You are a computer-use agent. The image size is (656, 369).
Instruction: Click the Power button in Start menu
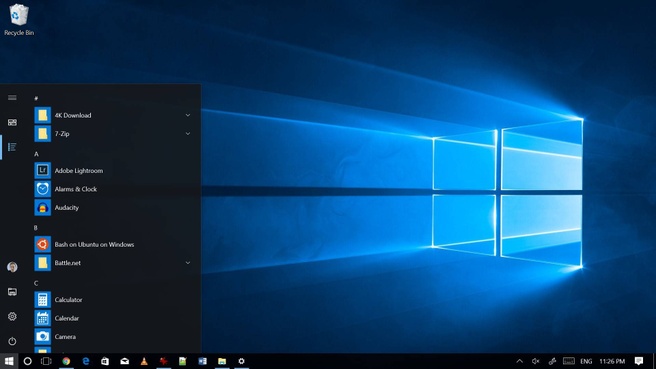click(x=12, y=341)
